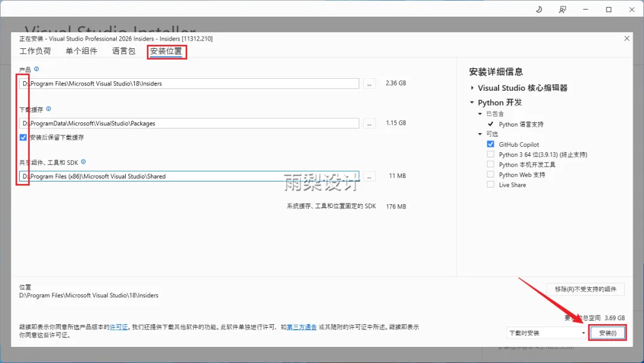Viewport: 644px width, 363px height.
Task: Expand Visual Studio 核心编辑器 section
Action: (472, 88)
